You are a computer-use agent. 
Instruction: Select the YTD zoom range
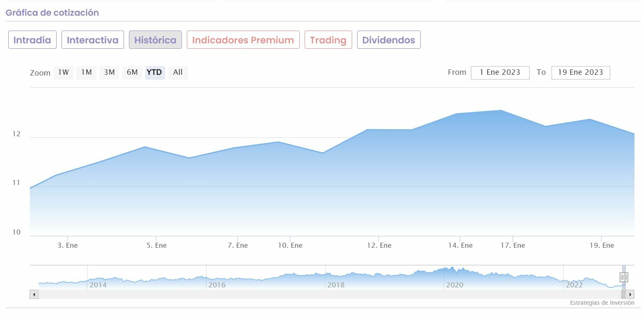[155, 73]
